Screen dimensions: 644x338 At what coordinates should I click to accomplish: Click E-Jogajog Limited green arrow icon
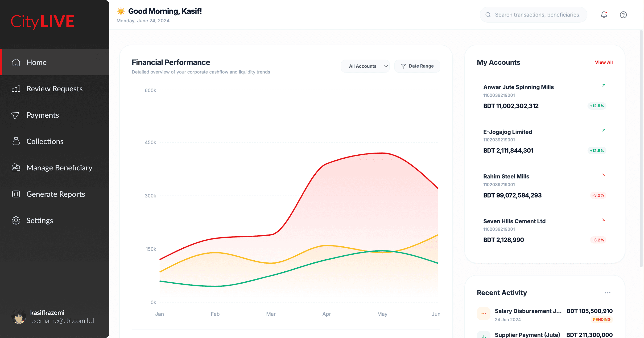(x=603, y=130)
